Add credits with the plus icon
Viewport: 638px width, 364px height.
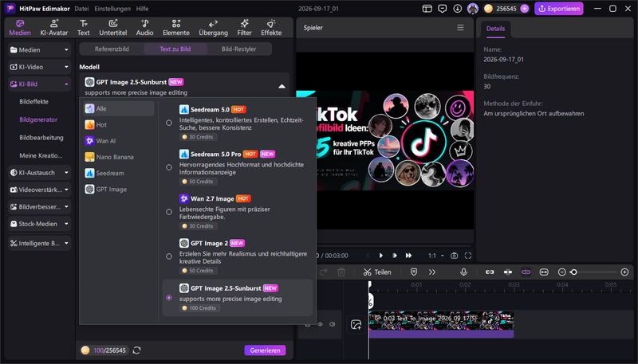(x=525, y=9)
